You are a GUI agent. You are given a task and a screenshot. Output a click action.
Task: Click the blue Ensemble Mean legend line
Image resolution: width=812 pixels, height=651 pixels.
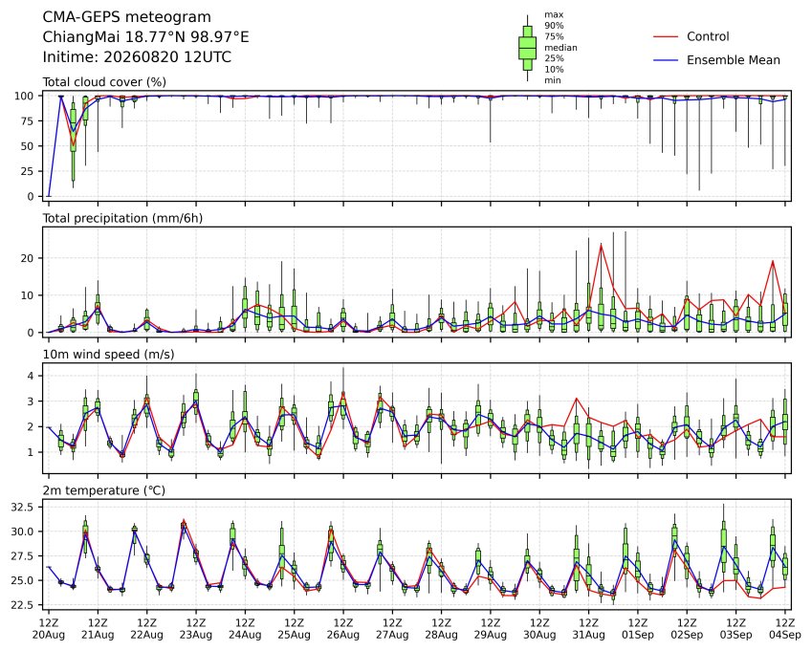[666, 60]
